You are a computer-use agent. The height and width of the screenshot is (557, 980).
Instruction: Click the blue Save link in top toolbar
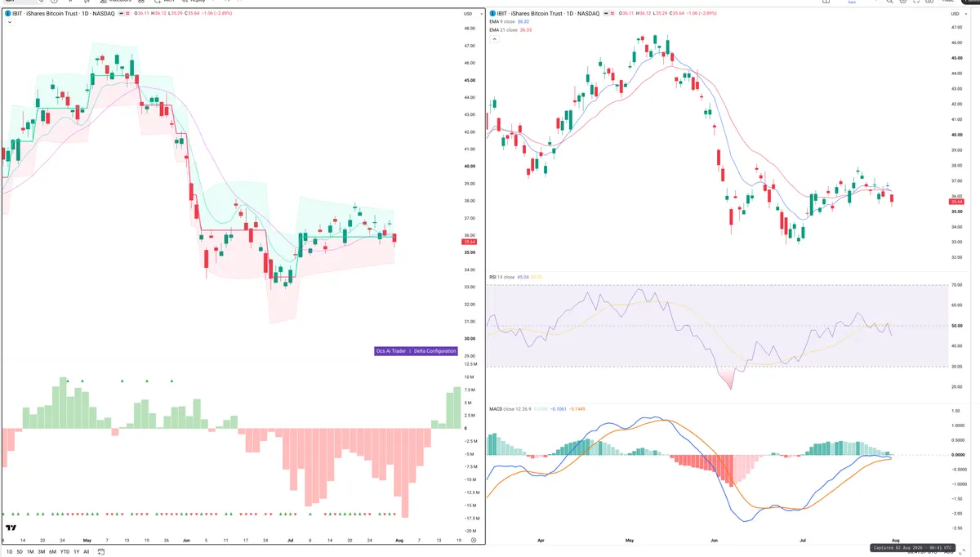tap(852, 2)
